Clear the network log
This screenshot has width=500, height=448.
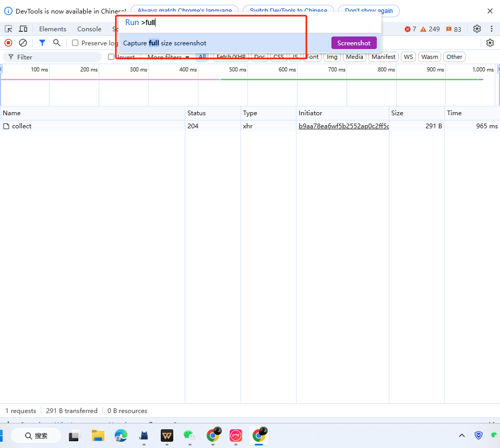(22, 43)
